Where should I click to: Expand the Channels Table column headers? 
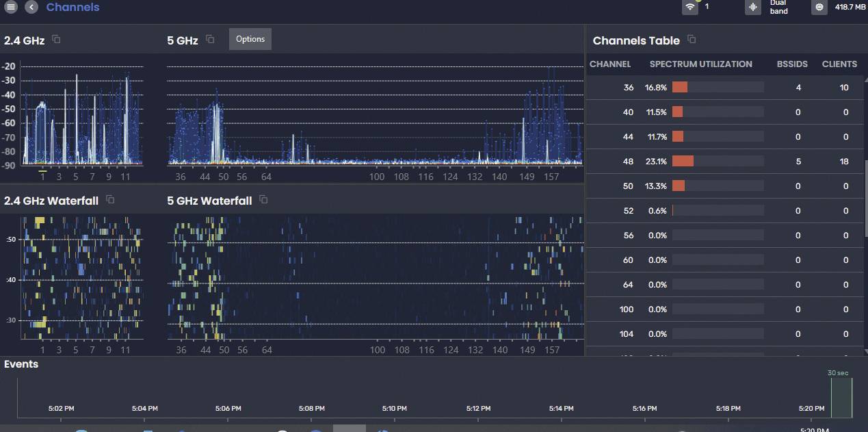[700, 64]
